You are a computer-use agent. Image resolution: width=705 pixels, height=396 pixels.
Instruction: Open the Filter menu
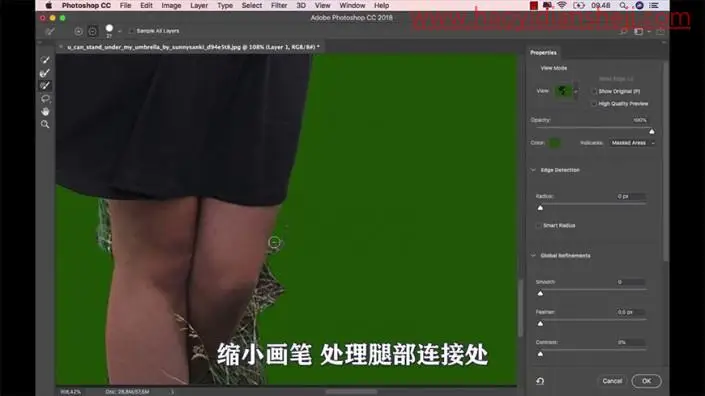[x=279, y=5]
